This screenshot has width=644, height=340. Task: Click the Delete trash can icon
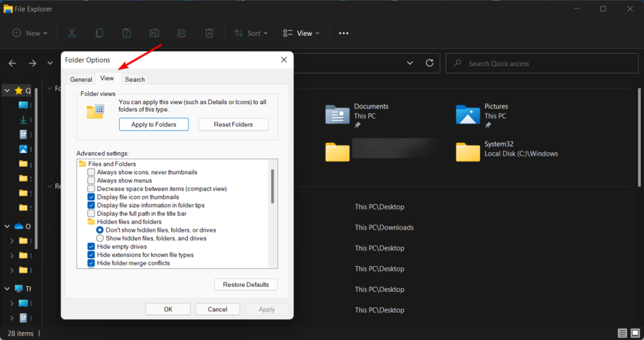tap(208, 33)
